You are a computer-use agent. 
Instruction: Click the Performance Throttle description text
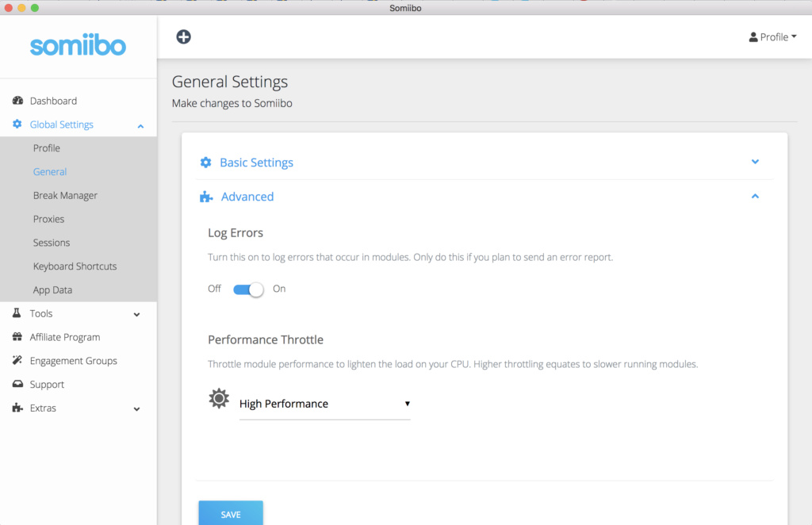tap(453, 364)
